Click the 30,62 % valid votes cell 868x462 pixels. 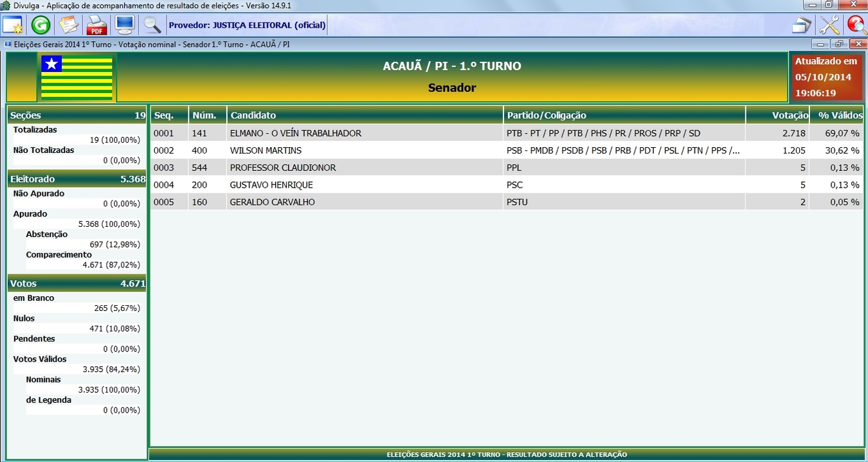pyautogui.click(x=837, y=150)
